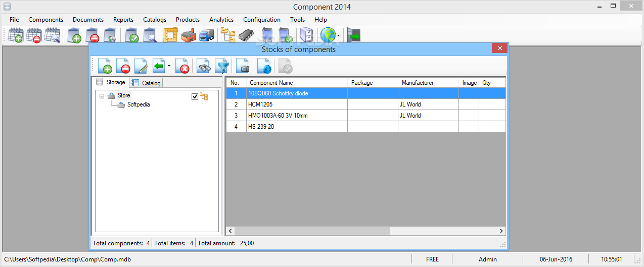This screenshot has height=267, width=644.
Task: Toggle the checkbox beside the Store tree
Action: pyautogui.click(x=195, y=96)
